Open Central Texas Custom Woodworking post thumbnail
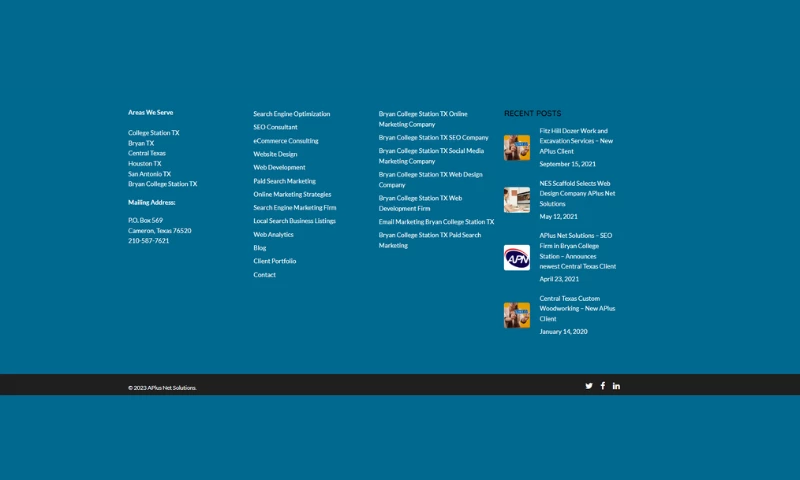This screenshot has width=800, height=480. coord(517,315)
